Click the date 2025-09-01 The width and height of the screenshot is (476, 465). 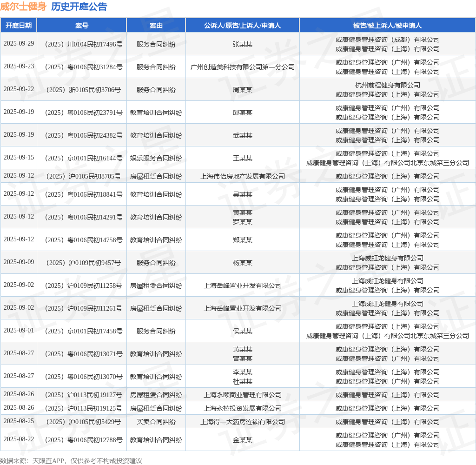19,330
